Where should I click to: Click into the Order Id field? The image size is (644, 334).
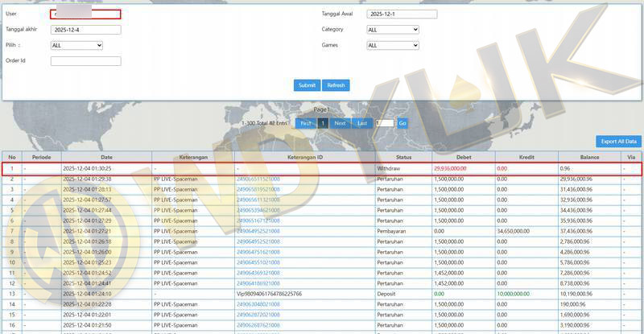click(x=85, y=61)
